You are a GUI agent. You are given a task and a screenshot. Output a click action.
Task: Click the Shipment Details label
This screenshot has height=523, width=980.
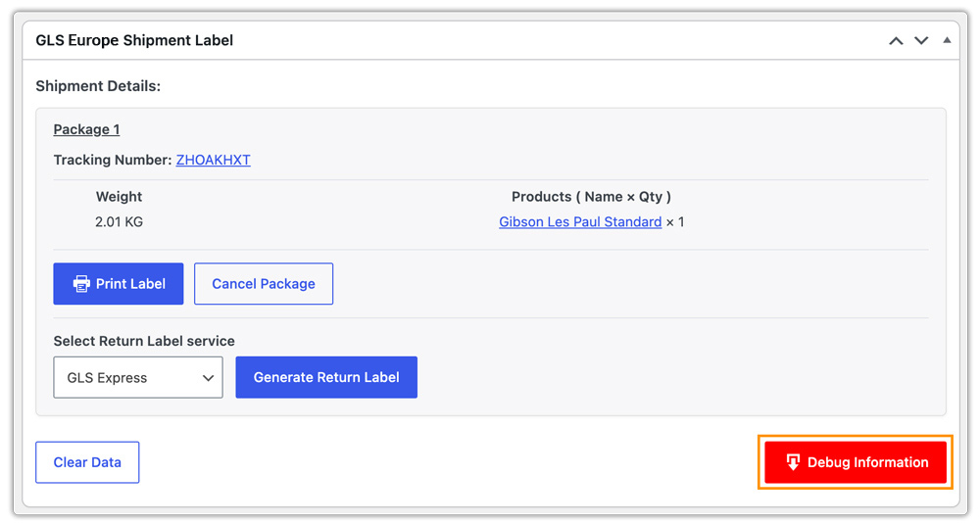pos(98,86)
